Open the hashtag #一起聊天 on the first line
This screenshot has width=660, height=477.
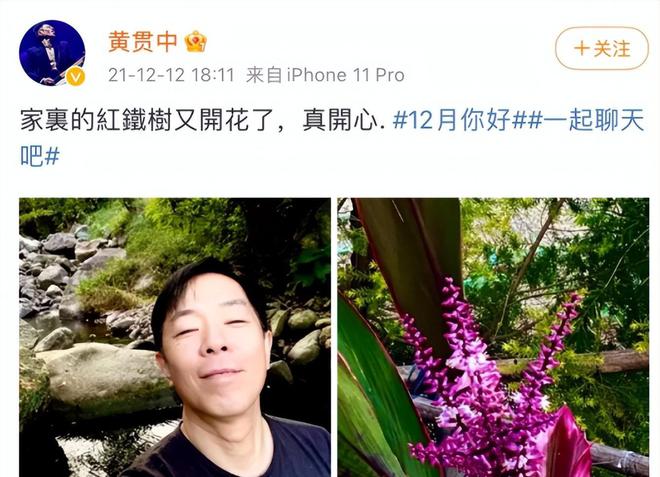coord(585,120)
